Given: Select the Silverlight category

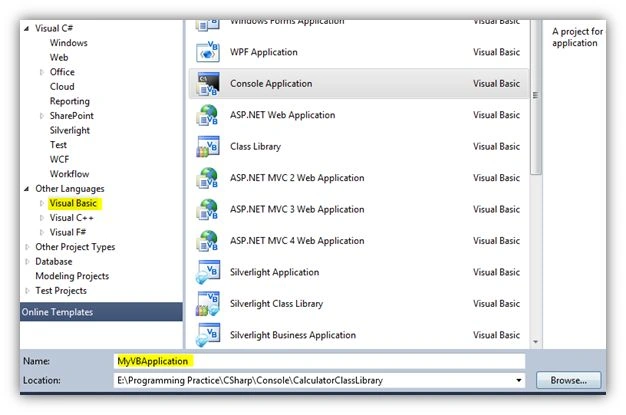Looking at the screenshot, I should tap(69, 131).
